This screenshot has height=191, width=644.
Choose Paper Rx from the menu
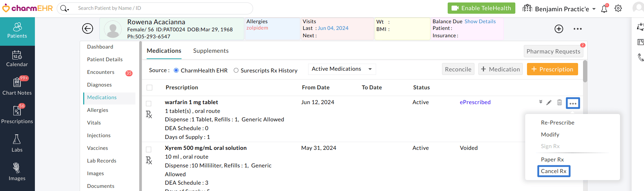point(552,160)
